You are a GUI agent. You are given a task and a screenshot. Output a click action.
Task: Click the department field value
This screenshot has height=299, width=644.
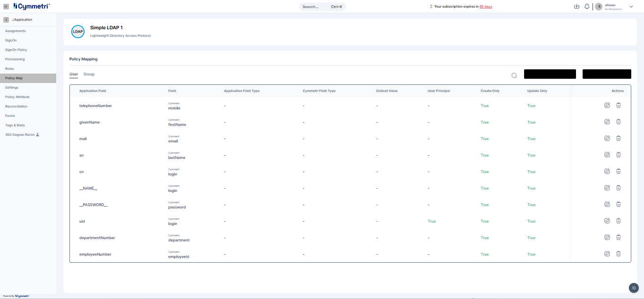coord(179,240)
